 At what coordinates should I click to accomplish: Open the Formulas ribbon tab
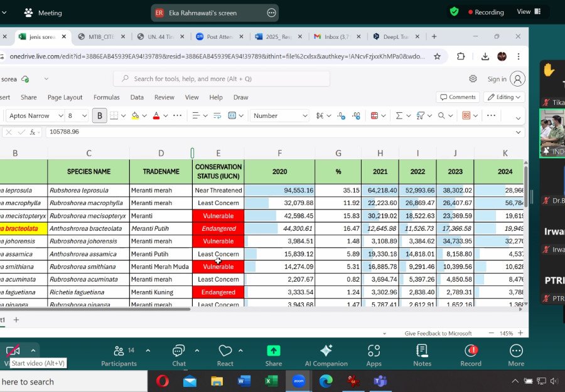[x=106, y=97]
